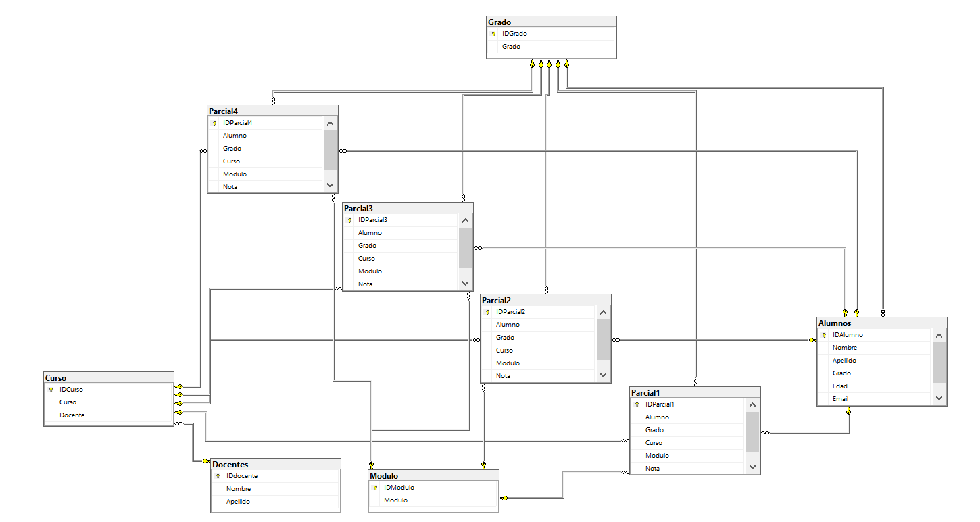The width and height of the screenshot is (980, 522).
Task: Select Alumno column in Parcial2
Action: coord(539,325)
